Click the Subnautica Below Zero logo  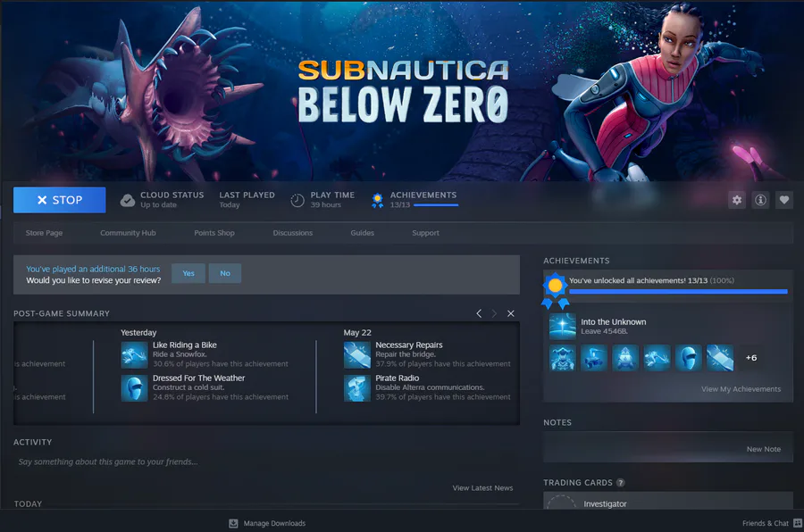(x=403, y=91)
